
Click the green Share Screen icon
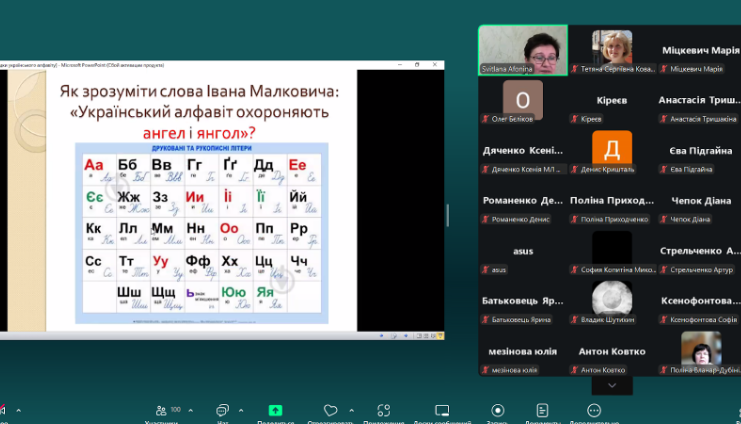275,410
